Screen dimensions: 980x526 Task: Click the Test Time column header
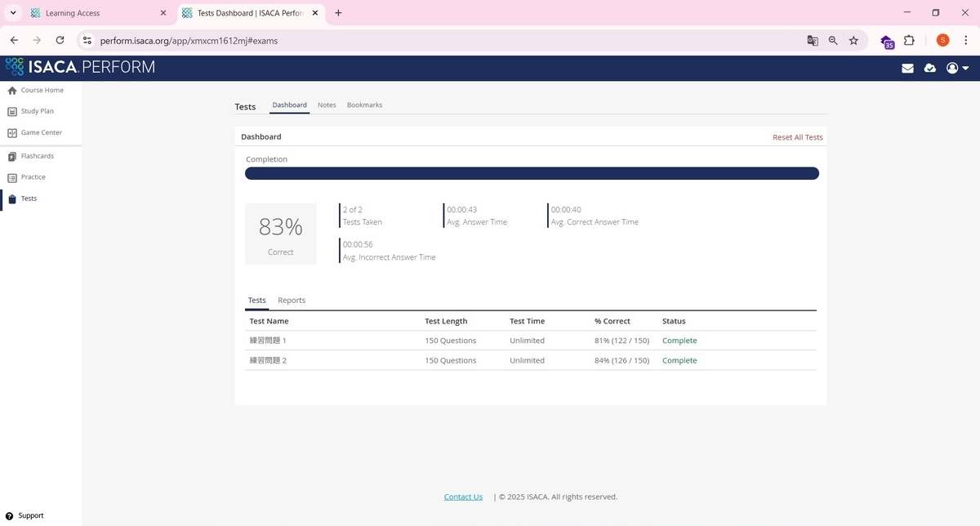527,321
